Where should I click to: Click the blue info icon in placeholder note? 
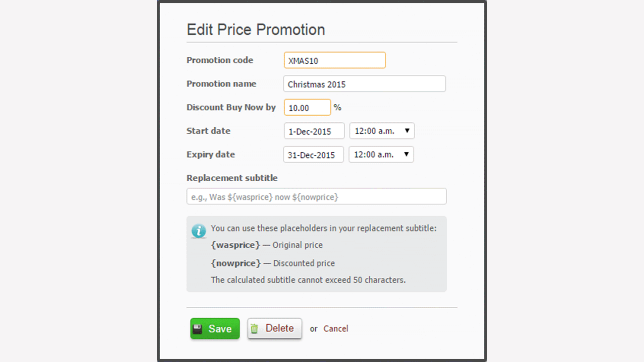(198, 231)
